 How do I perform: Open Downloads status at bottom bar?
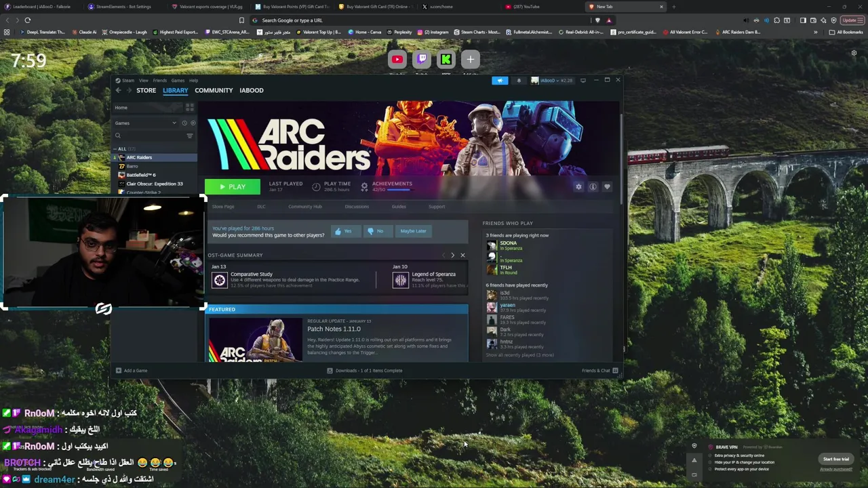pos(365,371)
